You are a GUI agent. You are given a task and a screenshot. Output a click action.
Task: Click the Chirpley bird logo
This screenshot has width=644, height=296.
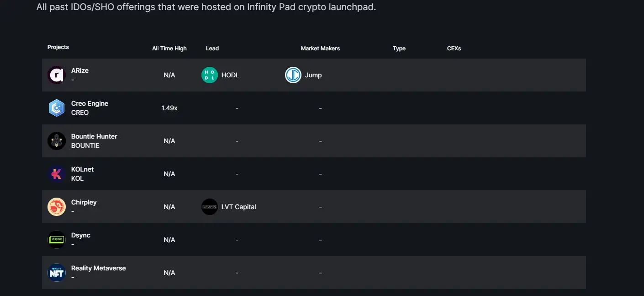coord(57,207)
